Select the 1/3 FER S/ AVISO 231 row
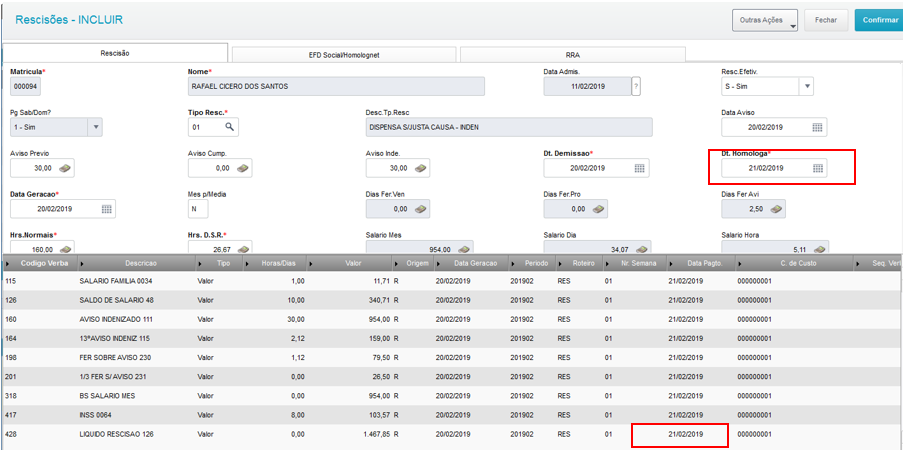The image size is (903, 450). (x=452, y=376)
